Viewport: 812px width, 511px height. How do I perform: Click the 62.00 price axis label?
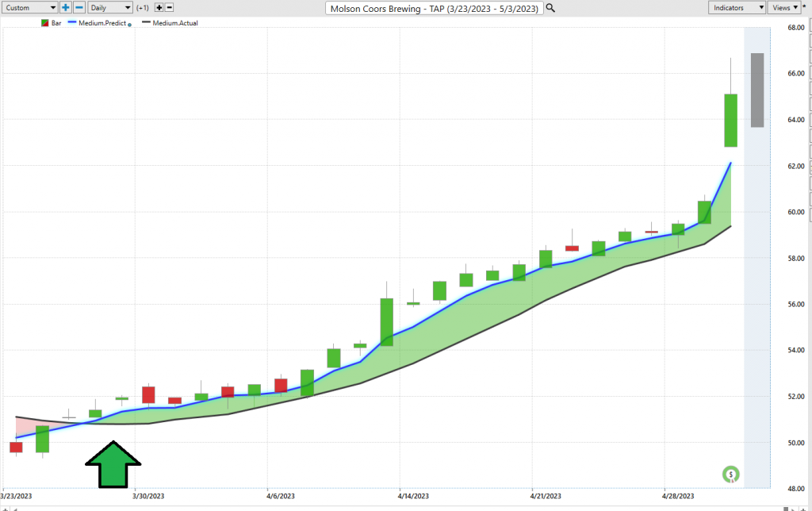[x=796, y=166]
